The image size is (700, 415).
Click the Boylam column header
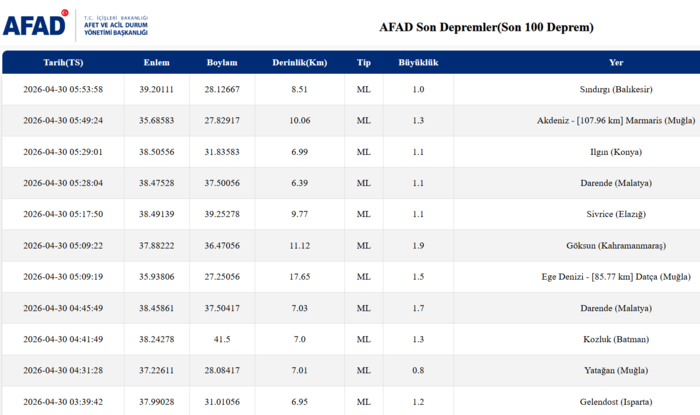(222, 62)
